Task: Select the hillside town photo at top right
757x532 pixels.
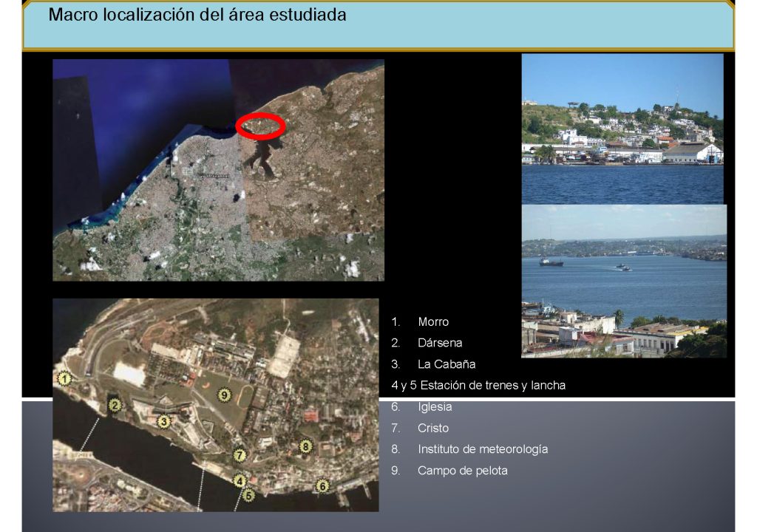Action: tap(622, 127)
